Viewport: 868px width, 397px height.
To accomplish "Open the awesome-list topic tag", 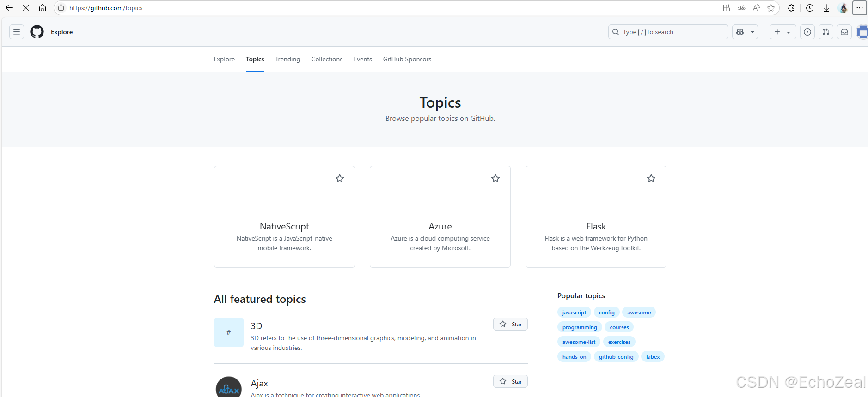I will [579, 342].
